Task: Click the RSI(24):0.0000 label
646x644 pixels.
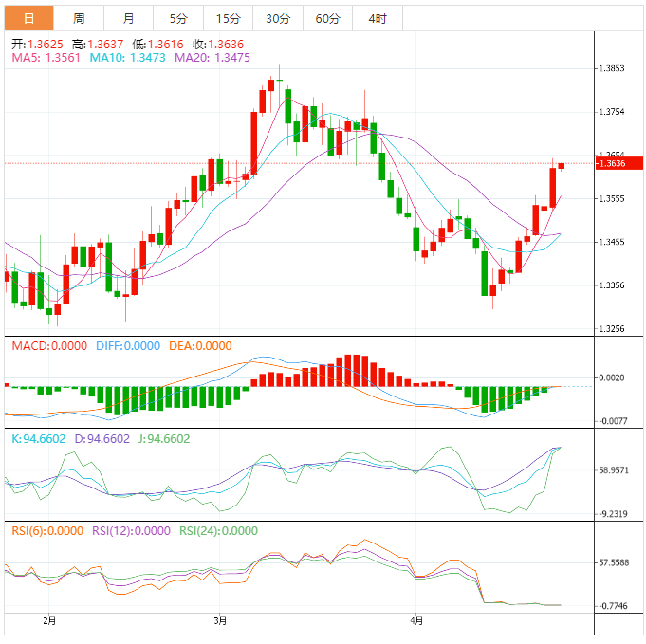Action: [219, 531]
